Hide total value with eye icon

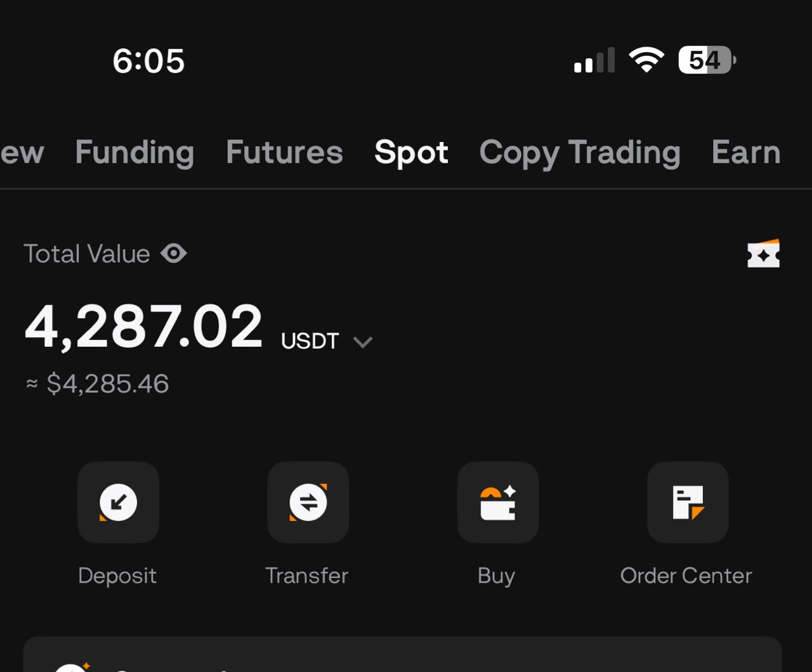tap(173, 254)
